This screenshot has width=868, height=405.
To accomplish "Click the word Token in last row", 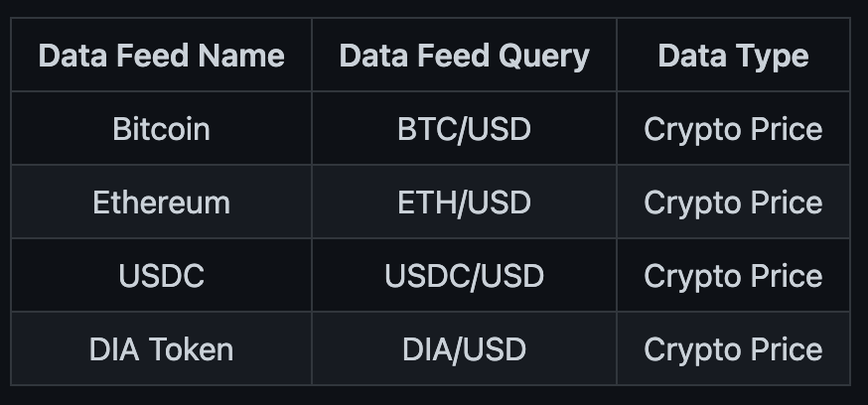I will coord(191,349).
